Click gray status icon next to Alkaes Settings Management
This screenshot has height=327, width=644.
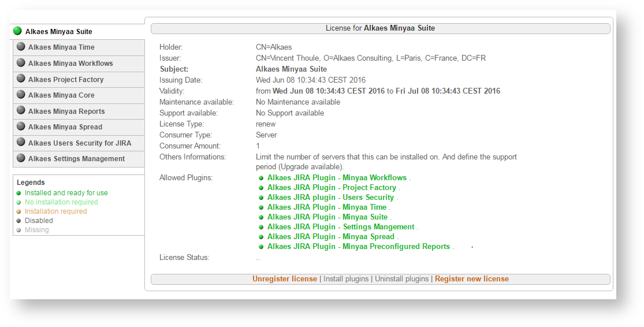[21, 158]
